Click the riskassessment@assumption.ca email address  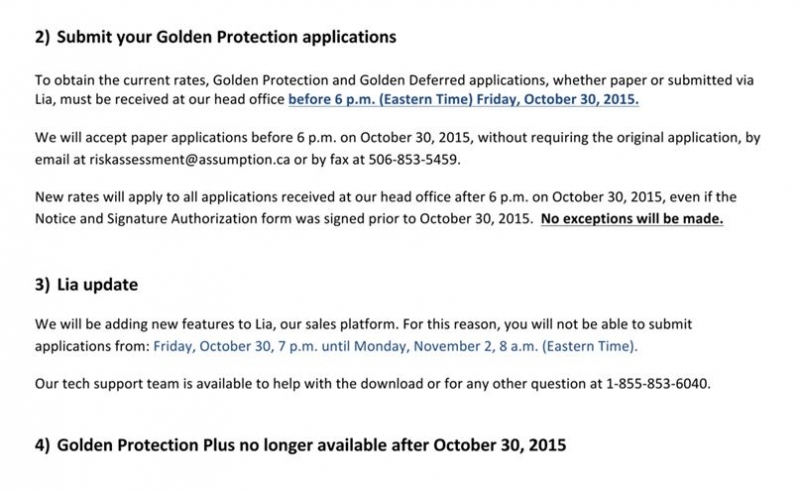pyautogui.click(x=190, y=160)
